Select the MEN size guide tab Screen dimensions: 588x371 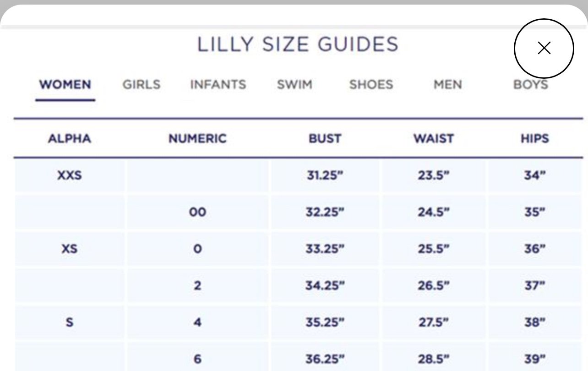click(447, 85)
